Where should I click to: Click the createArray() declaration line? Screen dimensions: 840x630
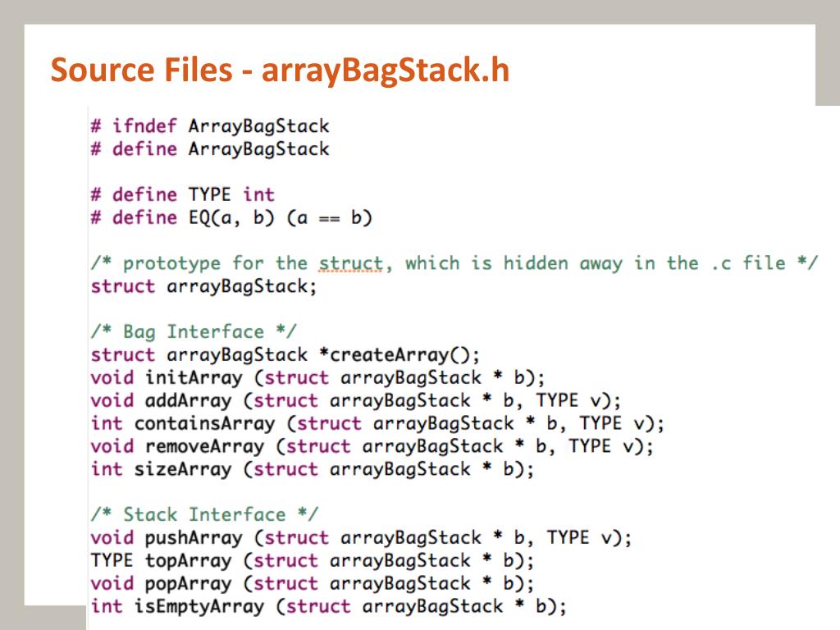coord(285,354)
